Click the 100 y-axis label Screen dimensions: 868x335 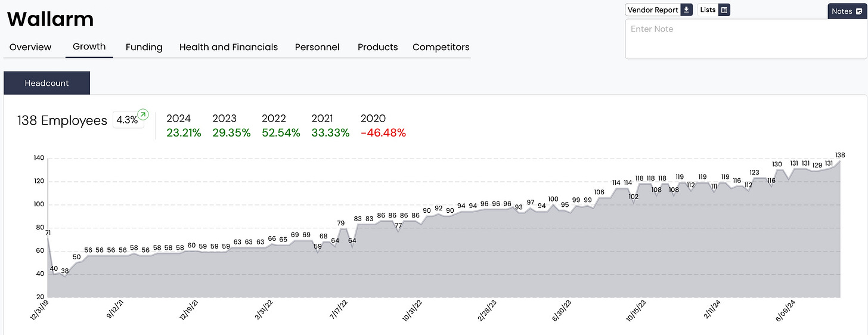(x=38, y=204)
